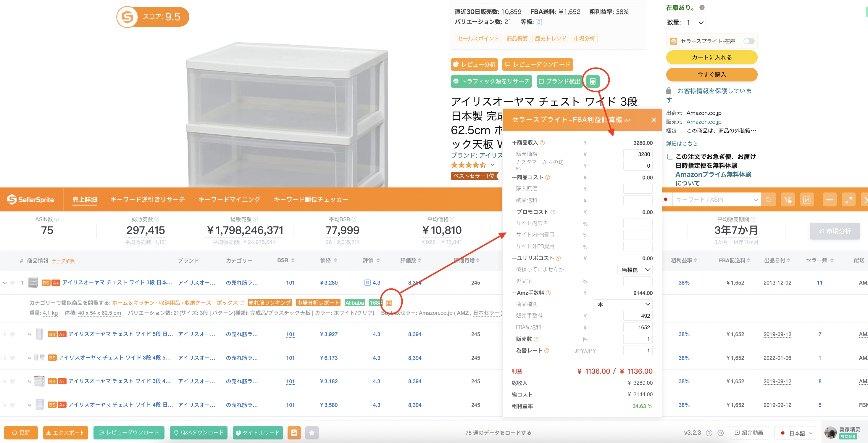This screenshot has height=443, width=868.
Task: Click the SellerSprite logo in the orange bar
Action: tap(31, 200)
